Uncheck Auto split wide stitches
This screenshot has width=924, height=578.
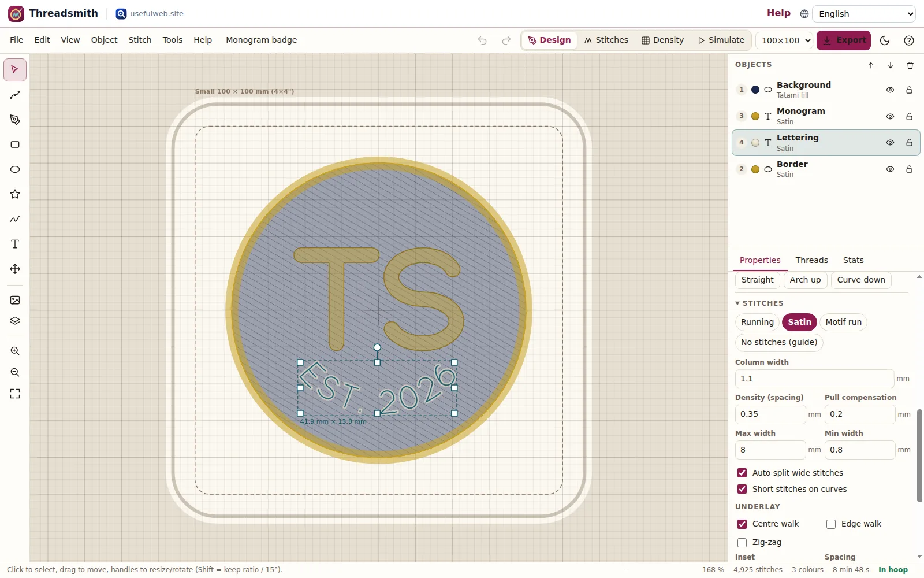(x=742, y=473)
